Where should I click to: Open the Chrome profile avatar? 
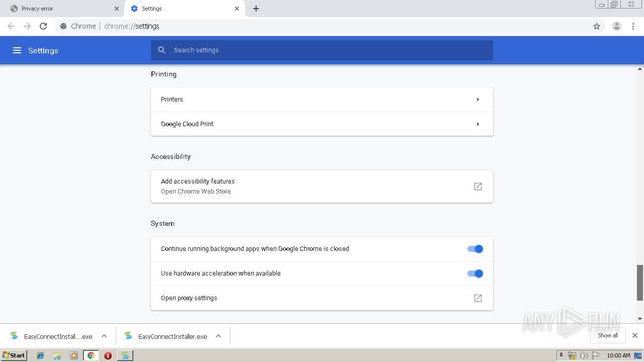point(617,26)
